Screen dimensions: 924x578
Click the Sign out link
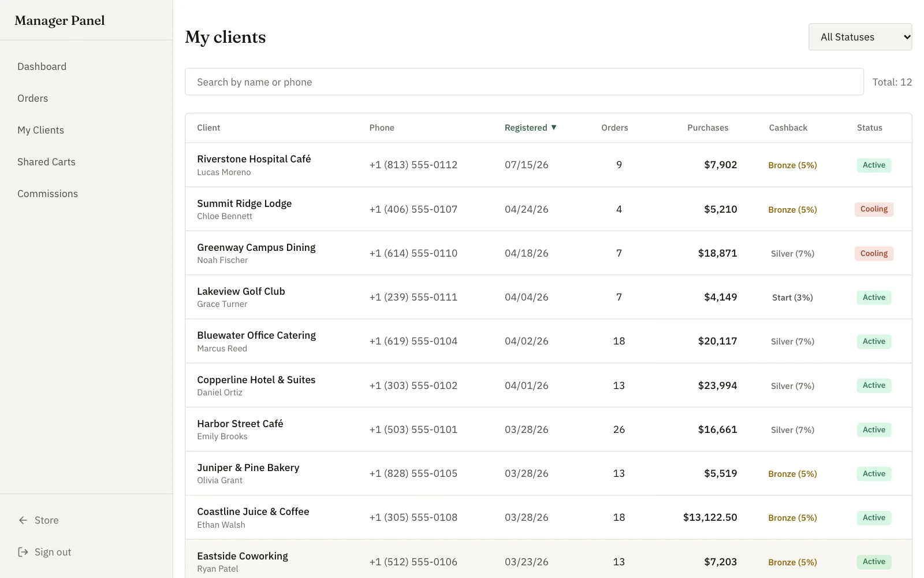point(53,552)
